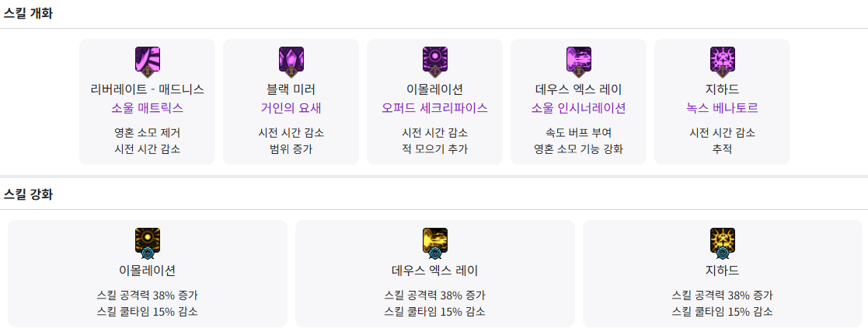The image size is (868, 332).
Task: Select the 스킬 강화 section heading
Action: tap(28, 194)
